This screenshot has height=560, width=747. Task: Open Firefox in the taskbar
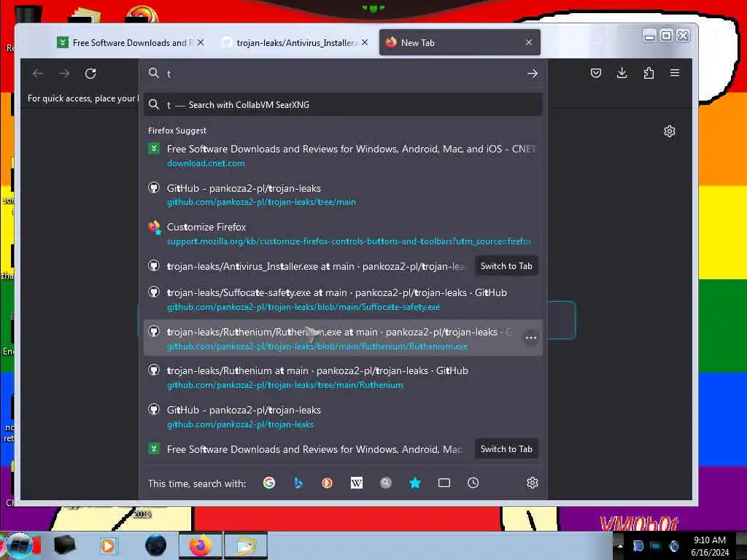200,545
